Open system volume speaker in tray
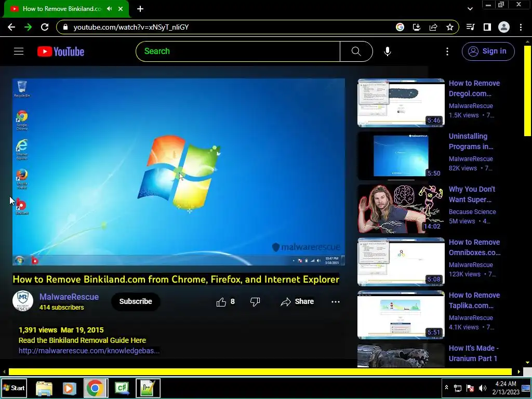The image size is (532, 399). pos(482,388)
